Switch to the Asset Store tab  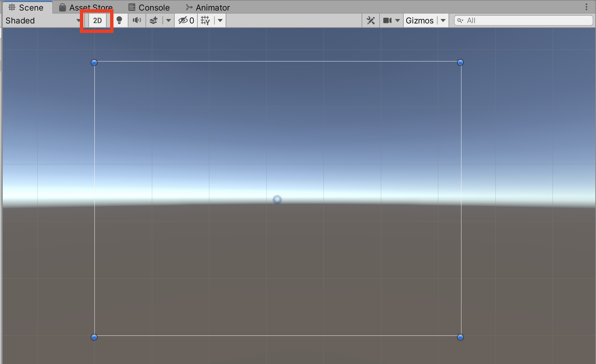pos(86,7)
